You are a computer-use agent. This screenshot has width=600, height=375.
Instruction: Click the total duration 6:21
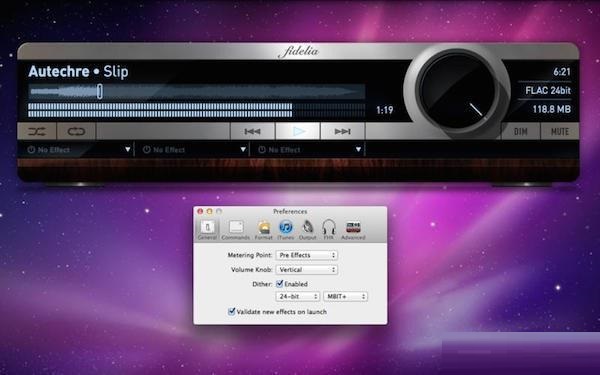point(562,72)
